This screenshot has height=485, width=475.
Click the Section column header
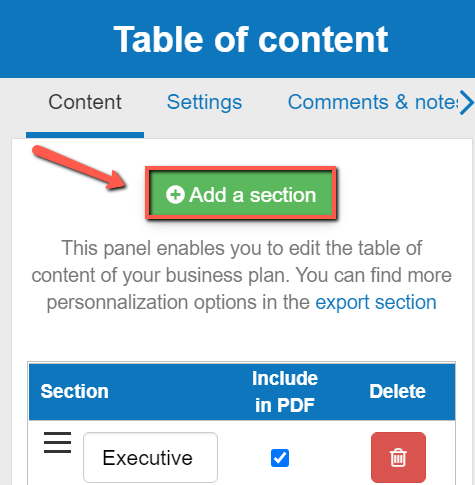point(74,391)
